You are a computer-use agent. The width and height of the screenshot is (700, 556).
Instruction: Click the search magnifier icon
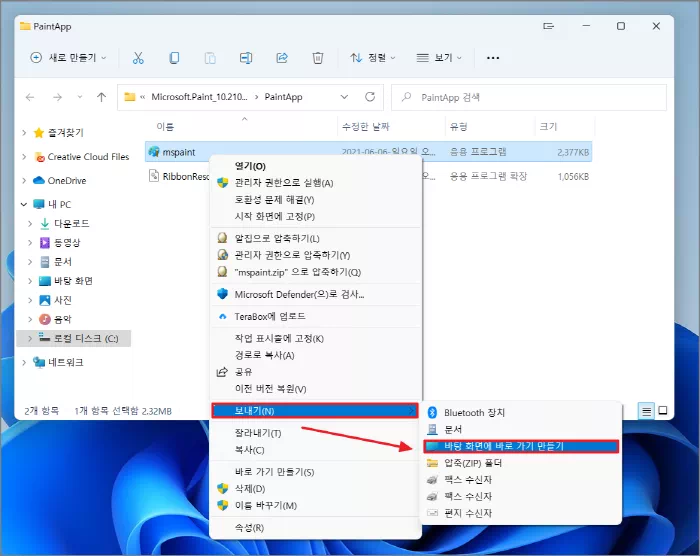click(x=406, y=97)
